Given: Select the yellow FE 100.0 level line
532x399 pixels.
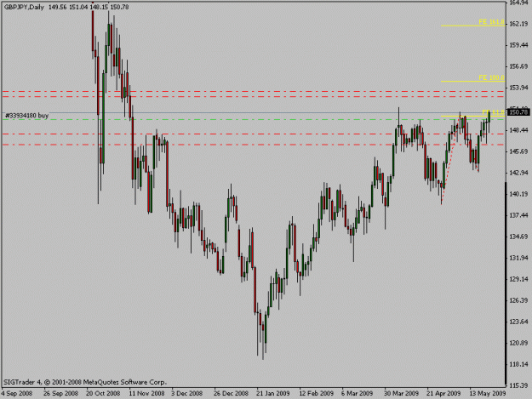Looking at the screenshot, I should tap(472, 82).
